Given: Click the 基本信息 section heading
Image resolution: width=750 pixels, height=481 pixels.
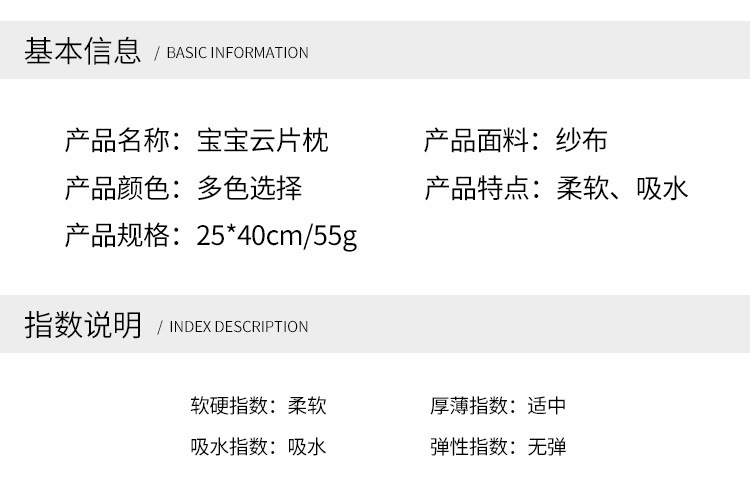Looking at the screenshot, I should point(83,51).
